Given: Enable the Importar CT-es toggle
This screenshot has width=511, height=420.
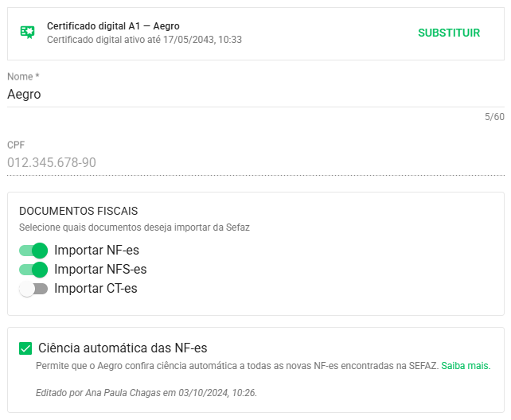Looking at the screenshot, I should 33,289.
